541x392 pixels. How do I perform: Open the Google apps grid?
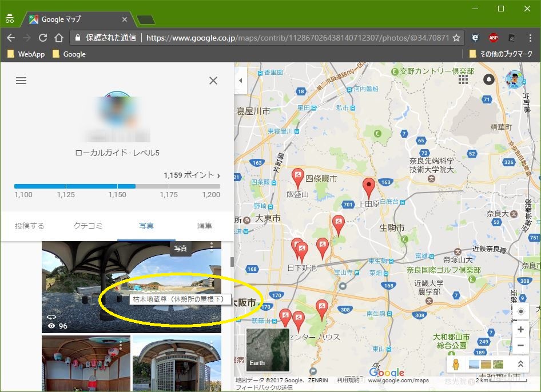(x=463, y=79)
